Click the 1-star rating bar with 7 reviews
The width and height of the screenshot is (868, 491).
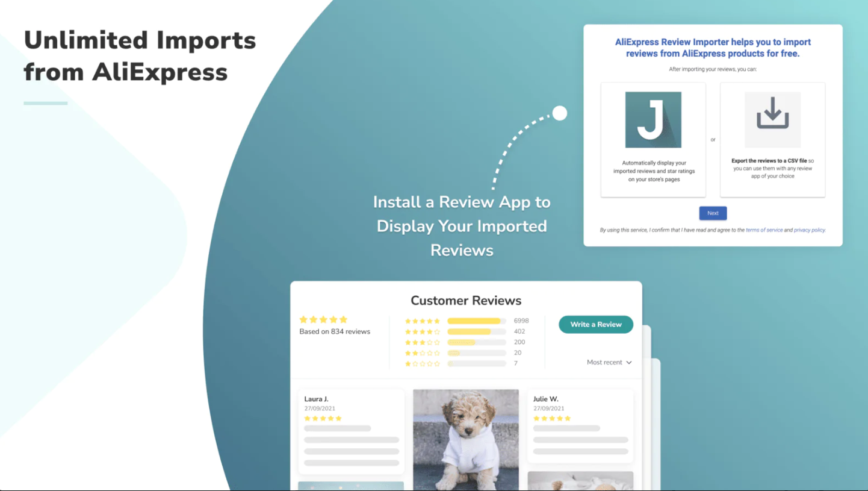[x=477, y=364]
